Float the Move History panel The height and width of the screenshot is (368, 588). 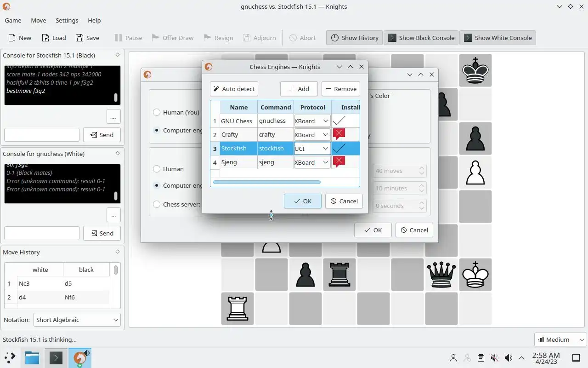tap(118, 252)
